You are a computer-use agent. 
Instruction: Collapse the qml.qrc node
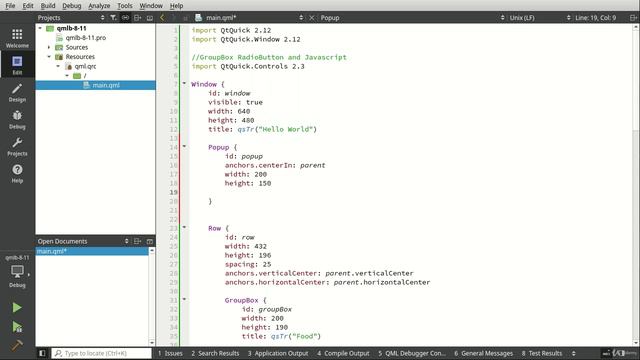point(58,66)
